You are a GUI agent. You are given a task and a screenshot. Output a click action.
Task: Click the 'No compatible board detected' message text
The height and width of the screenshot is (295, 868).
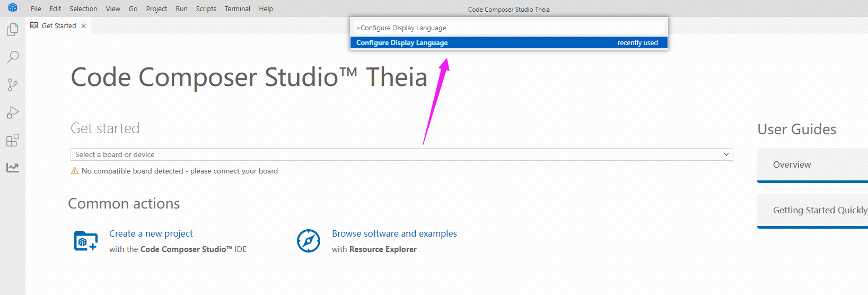click(180, 171)
